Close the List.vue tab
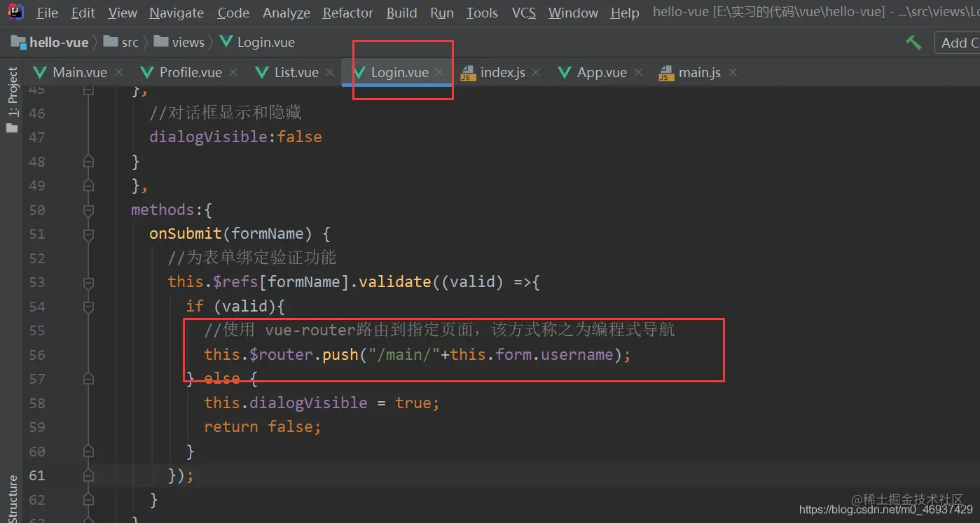The width and height of the screenshot is (980, 523). [330, 72]
